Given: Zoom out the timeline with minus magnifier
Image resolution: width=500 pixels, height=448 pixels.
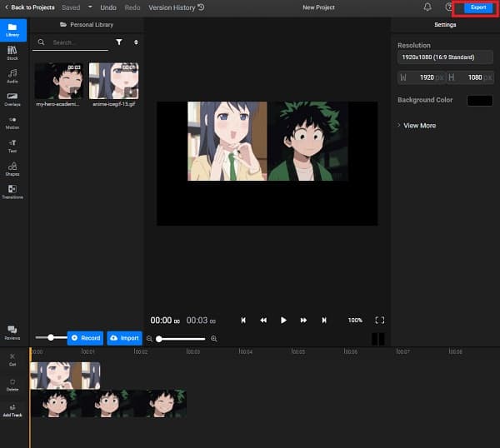Looking at the screenshot, I should point(149,338).
